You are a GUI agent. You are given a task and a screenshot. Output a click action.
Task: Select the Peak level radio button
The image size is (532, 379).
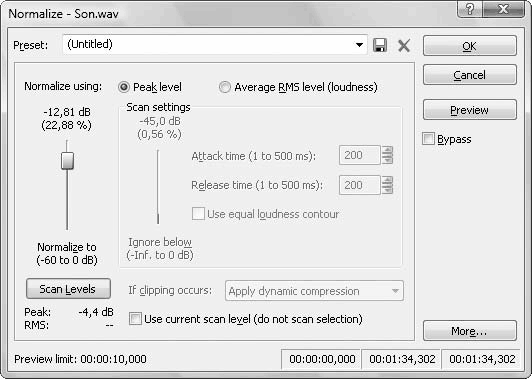click(x=124, y=87)
